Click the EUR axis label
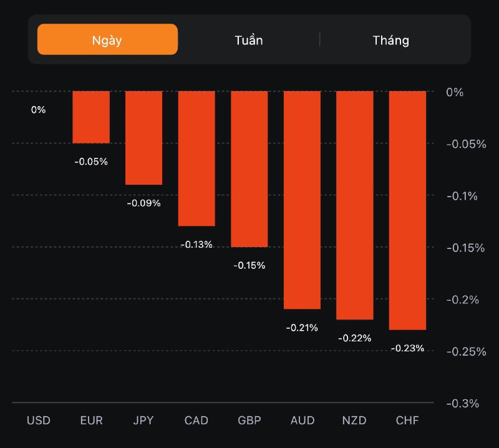Image resolution: width=499 pixels, height=448 pixels. pyautogui.click(x=91, y=420)
